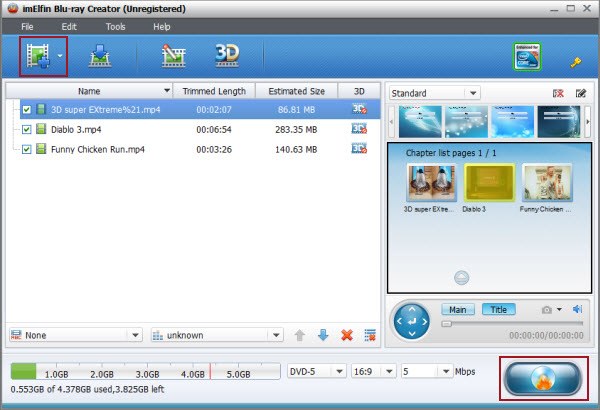
Task: Open the DVD-5 disc type dropdown
Action: [x=339, y=371]
